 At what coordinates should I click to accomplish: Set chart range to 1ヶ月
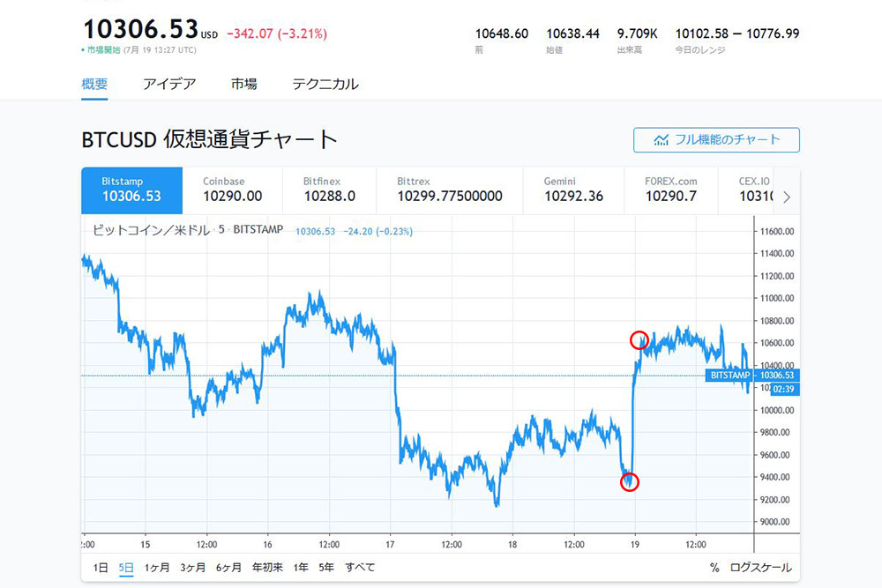[x=156, y=567]
